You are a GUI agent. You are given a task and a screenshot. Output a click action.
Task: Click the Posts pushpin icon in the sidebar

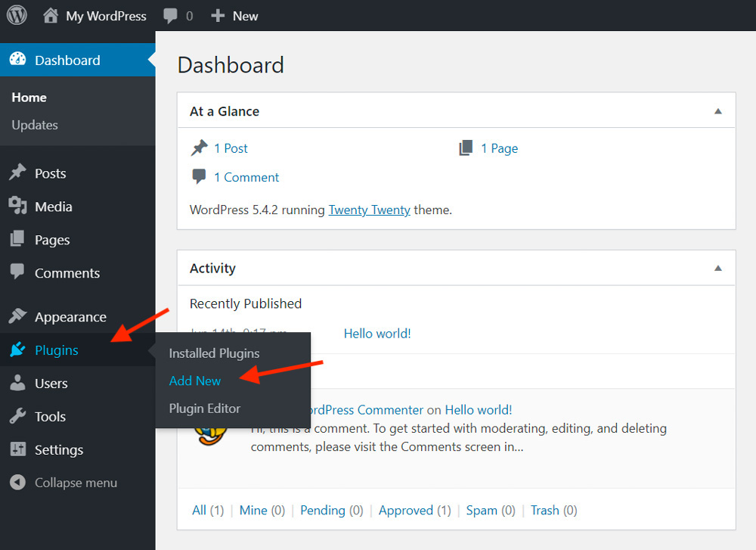[x=18, y=172]
